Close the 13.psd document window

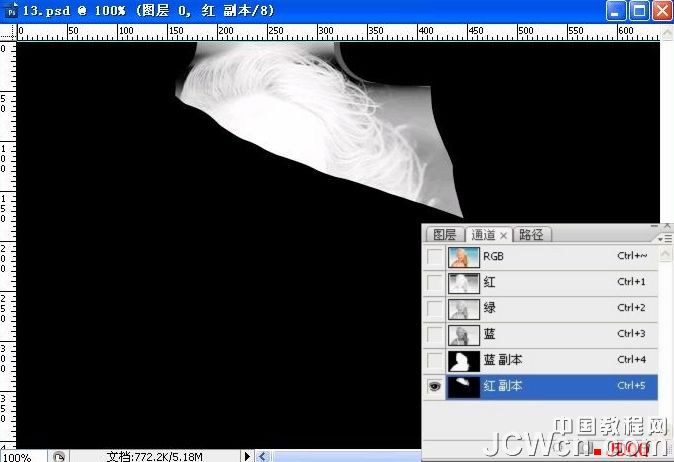click(662, 11)
